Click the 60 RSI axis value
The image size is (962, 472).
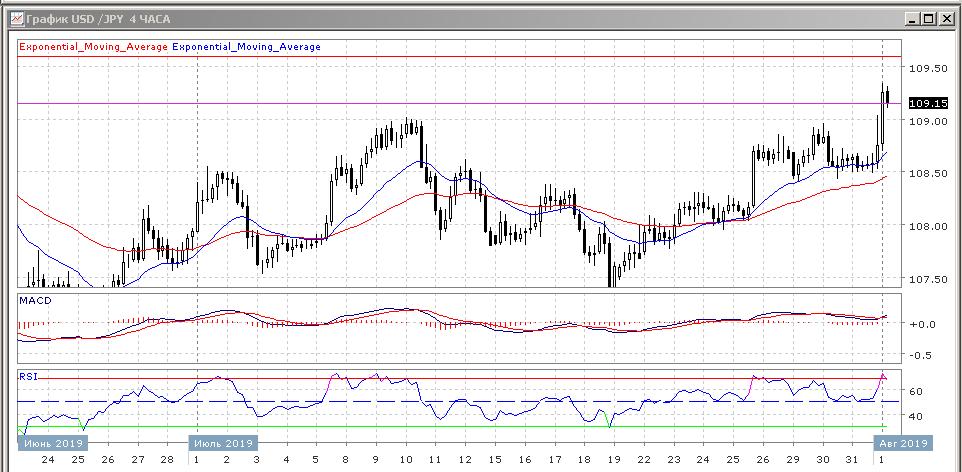point(917,391)
